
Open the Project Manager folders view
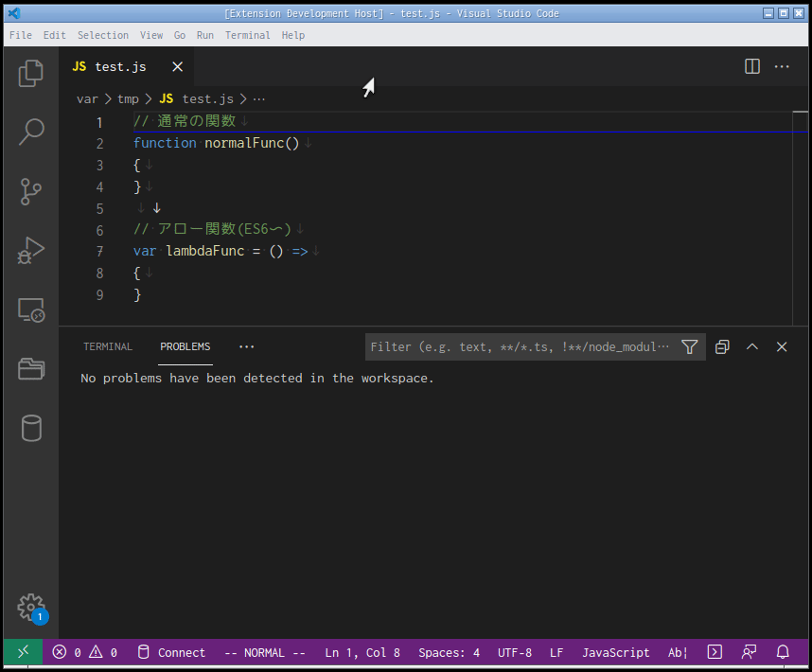coord(31,369)
